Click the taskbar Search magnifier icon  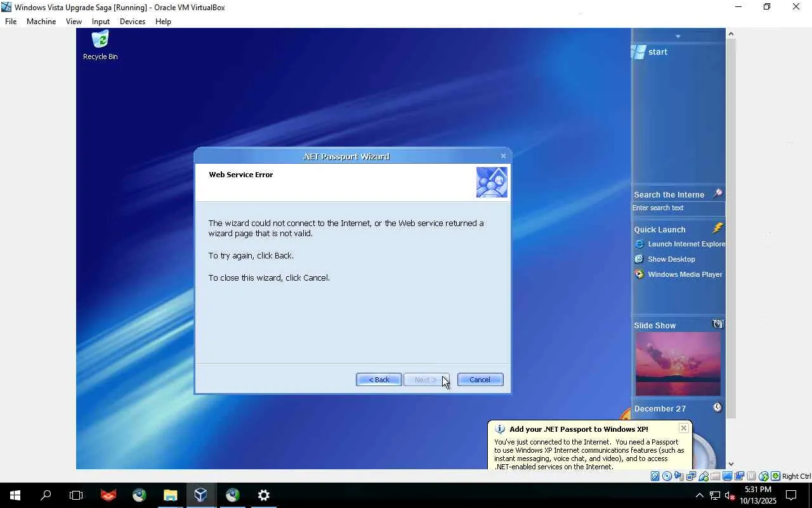point(46,495)
